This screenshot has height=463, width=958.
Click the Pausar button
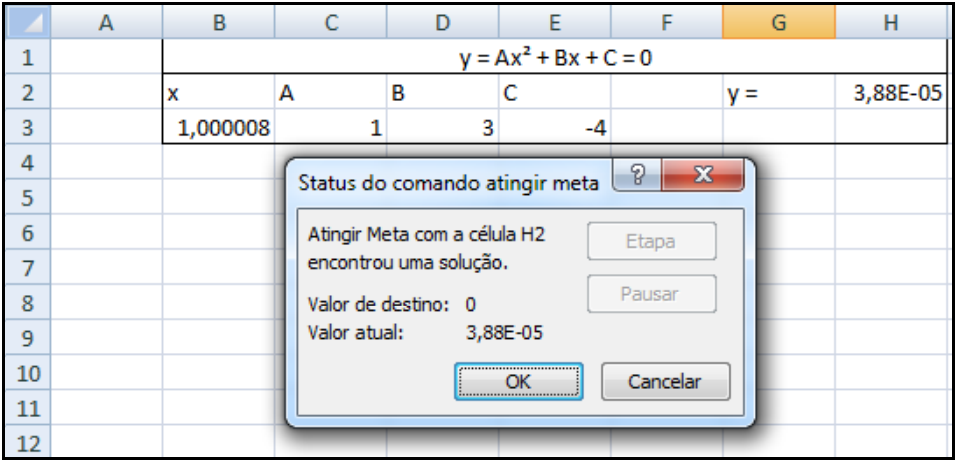click(651, 294)
